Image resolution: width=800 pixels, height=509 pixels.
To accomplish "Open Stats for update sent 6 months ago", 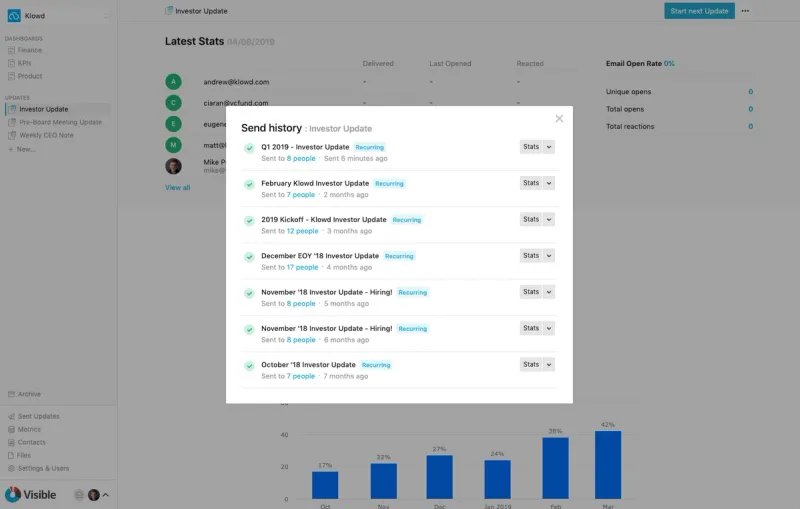I will [x=531, y=328].
